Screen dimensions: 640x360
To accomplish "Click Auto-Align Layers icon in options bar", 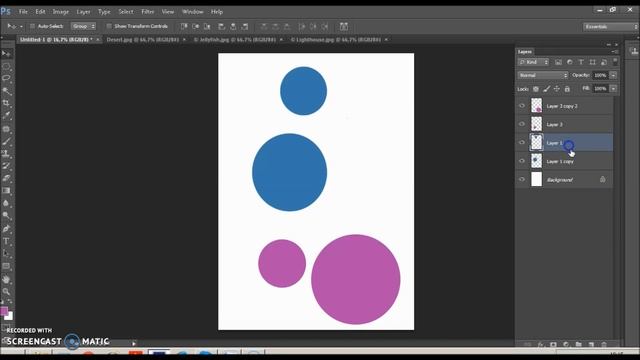I will click(x=344, y=27).
